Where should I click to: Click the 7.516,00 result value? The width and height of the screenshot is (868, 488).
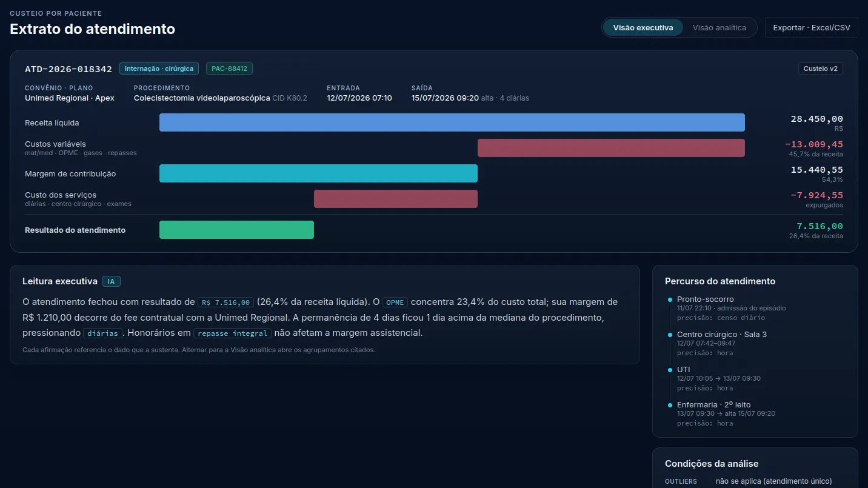click(820, 226)
